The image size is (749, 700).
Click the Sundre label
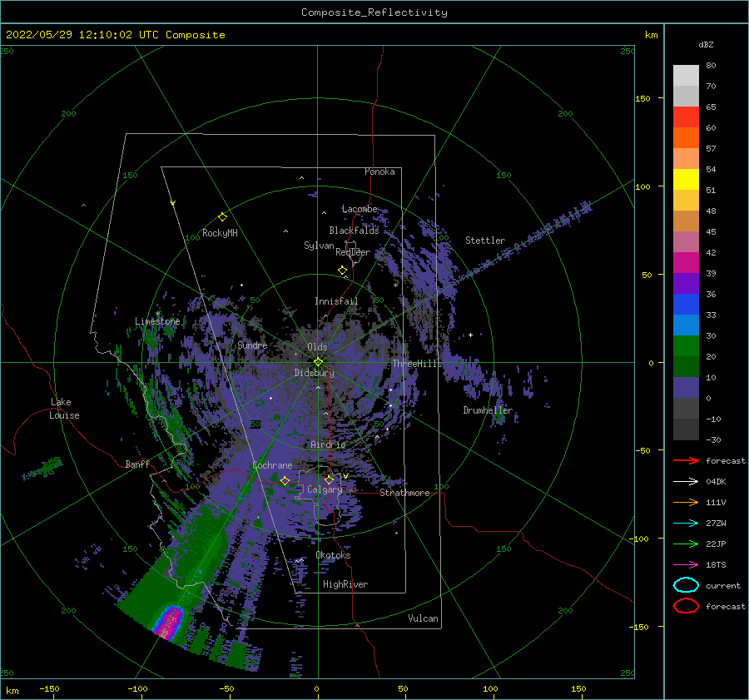tap(252, 345)
